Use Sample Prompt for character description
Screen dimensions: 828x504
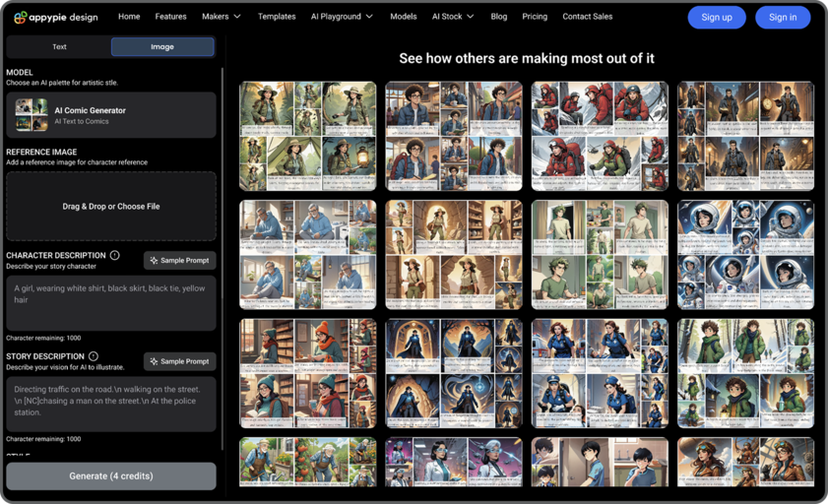click(180, 261)
